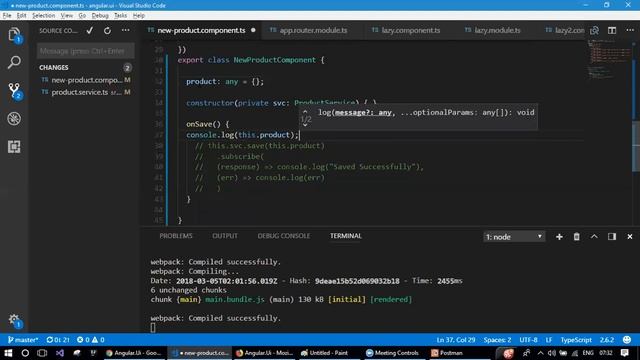Image resolution: width=640 pixels, height=360 pixels.
Task: Select the 1: node terminal dropdown
Action: coord(514,237)
